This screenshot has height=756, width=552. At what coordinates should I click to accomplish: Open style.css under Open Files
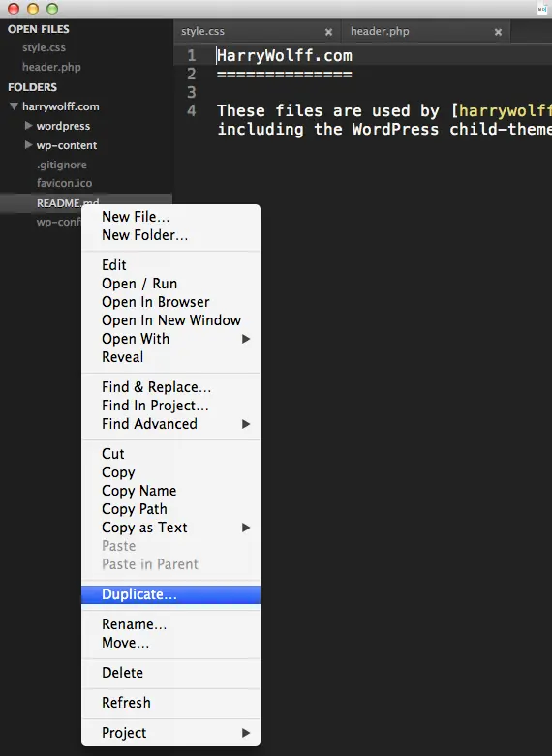tap(44, 47)
